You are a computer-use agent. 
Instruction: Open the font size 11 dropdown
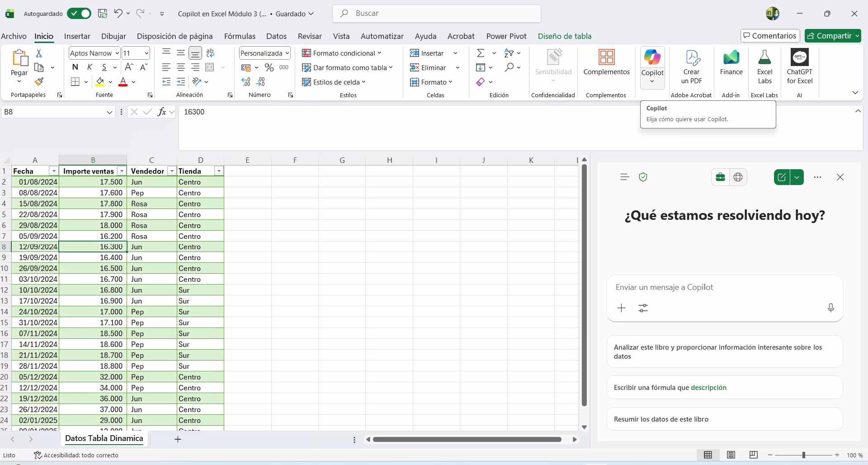(x=146, y=53)
